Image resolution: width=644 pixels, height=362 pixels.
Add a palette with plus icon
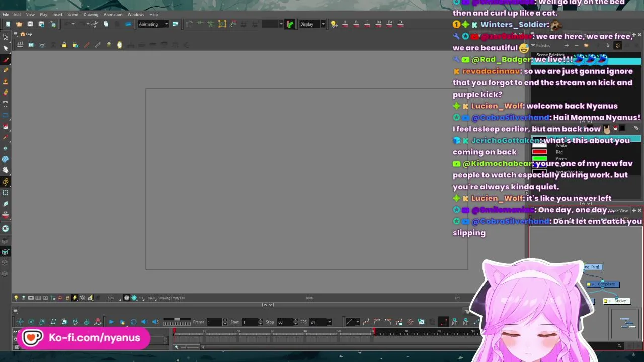click(x=567, y=46)
